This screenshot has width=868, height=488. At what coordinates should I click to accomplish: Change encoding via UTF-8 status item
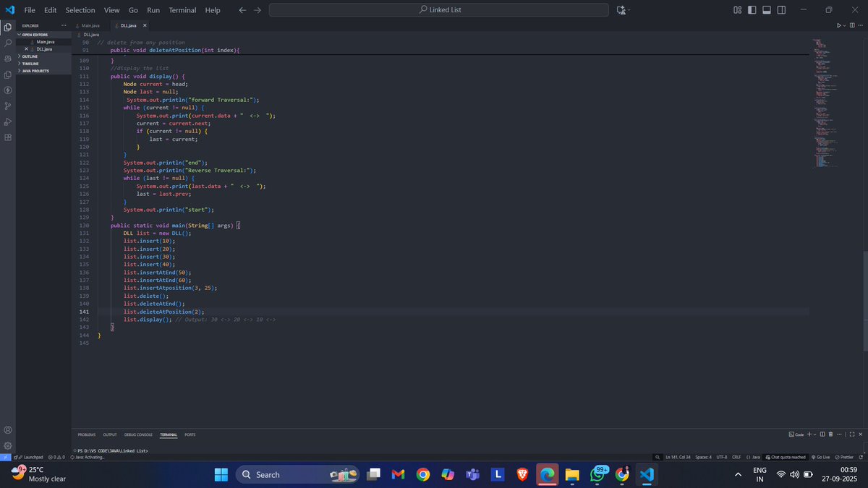click(x=722, y=457)
